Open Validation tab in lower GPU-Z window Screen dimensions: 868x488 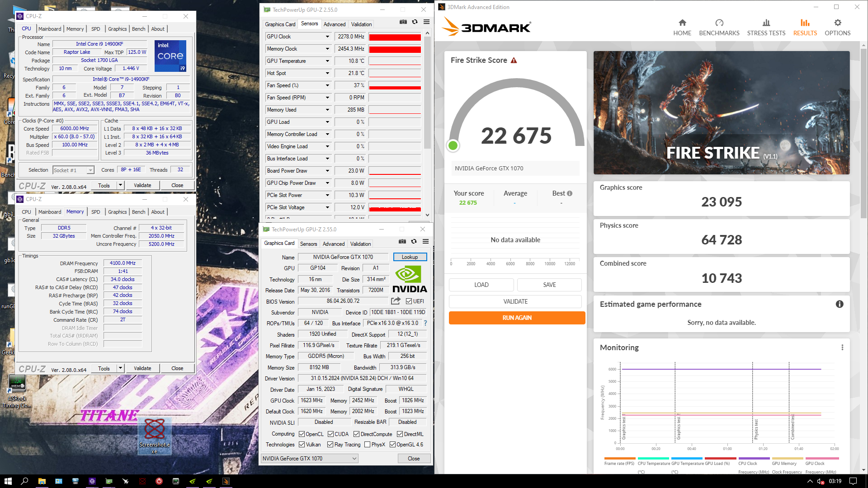click(360, 244)
